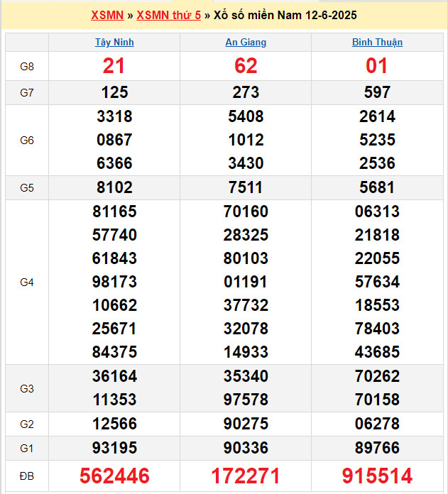Click G3 number 70158
Viewport: 448px width, 494px height.
coord(377,400)
